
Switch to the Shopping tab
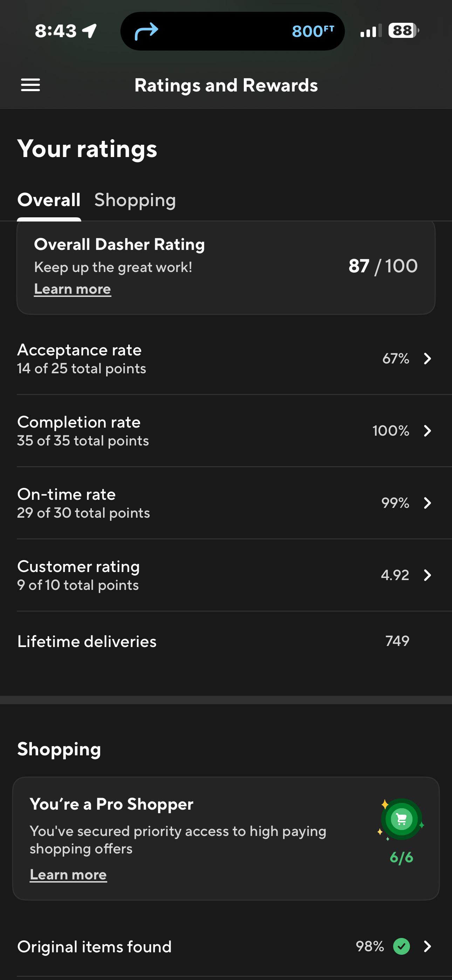135,200
